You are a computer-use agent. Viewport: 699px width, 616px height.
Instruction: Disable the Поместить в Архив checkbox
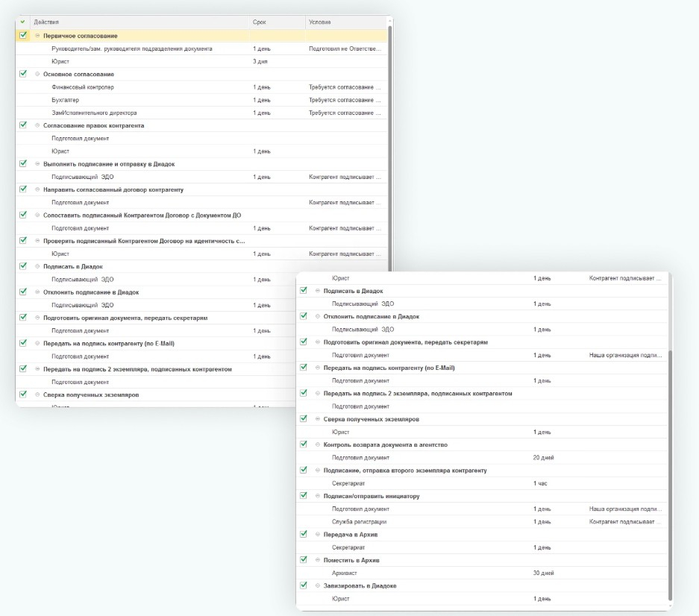304,559
